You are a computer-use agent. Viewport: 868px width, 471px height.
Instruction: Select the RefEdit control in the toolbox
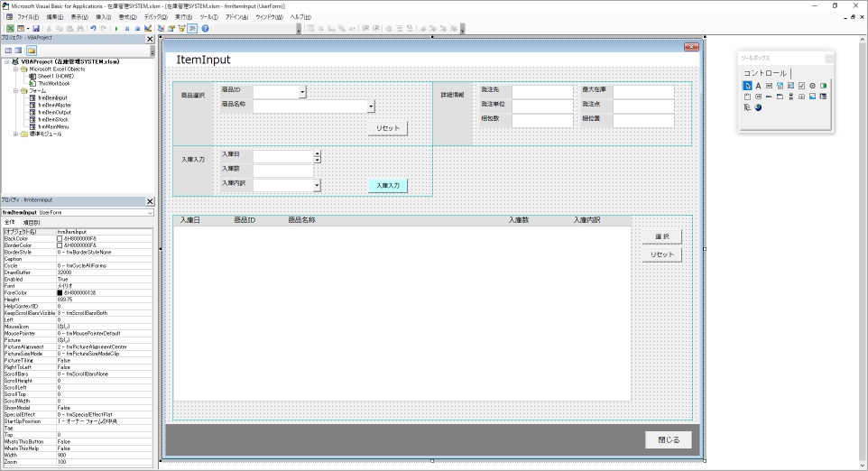[823, 97]
